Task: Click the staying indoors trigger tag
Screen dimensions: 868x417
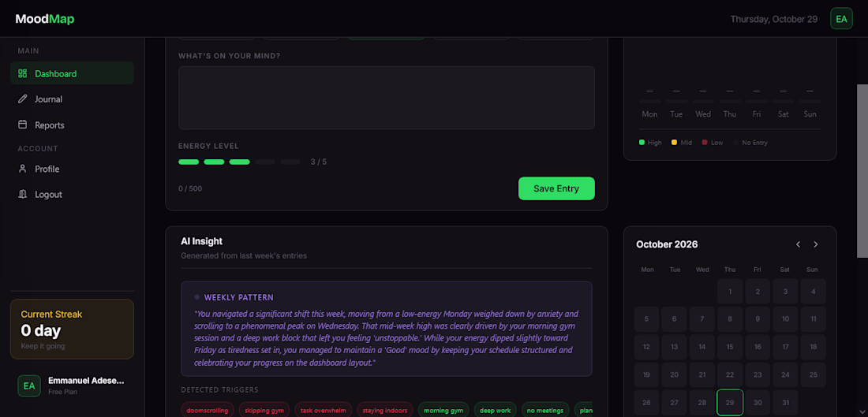Action: coord(385,411)
